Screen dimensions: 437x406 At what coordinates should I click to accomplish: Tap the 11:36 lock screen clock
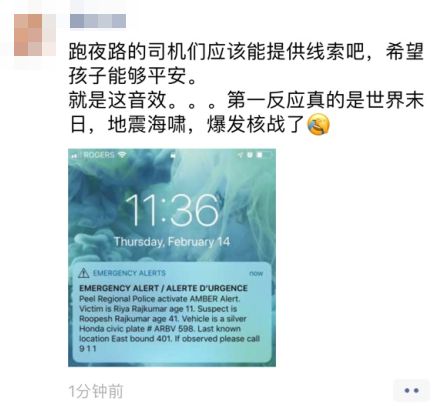coord(172,210)
